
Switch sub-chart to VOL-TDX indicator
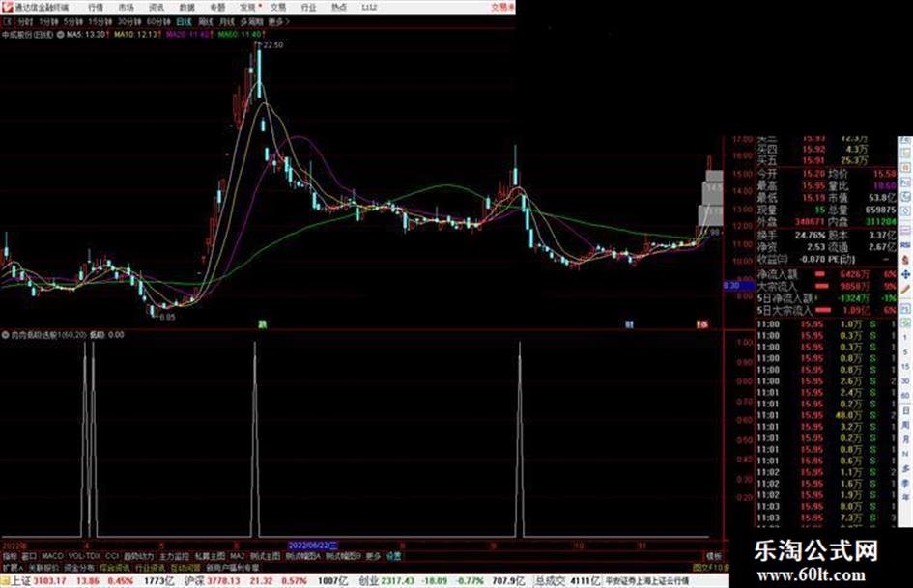(x=84, y=556)
